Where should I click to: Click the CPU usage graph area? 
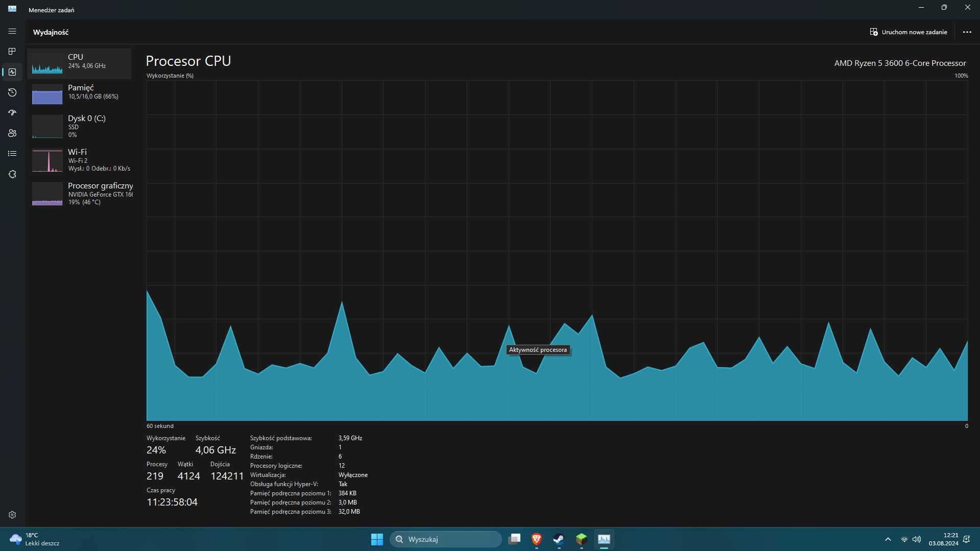[557, 250]
